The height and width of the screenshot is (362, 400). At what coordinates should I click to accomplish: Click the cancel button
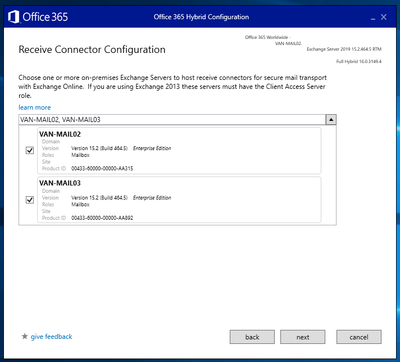coord(359,337)
